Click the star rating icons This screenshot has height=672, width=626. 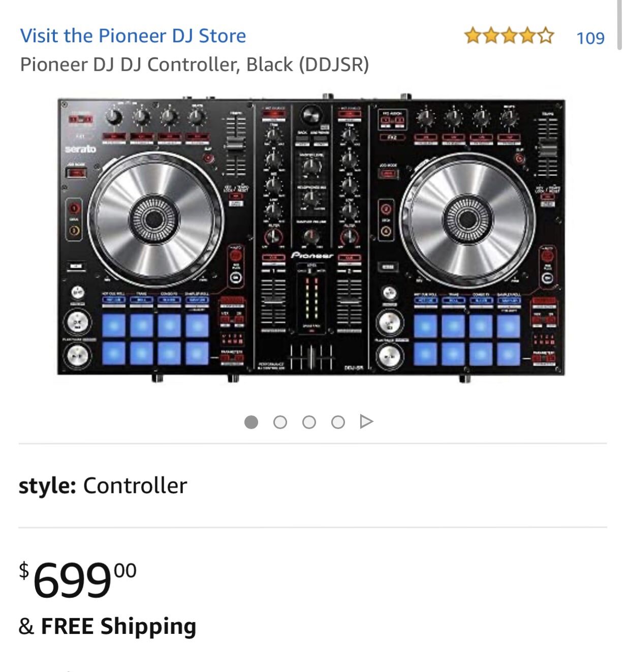pyautogui.click(x=509, y=36)
